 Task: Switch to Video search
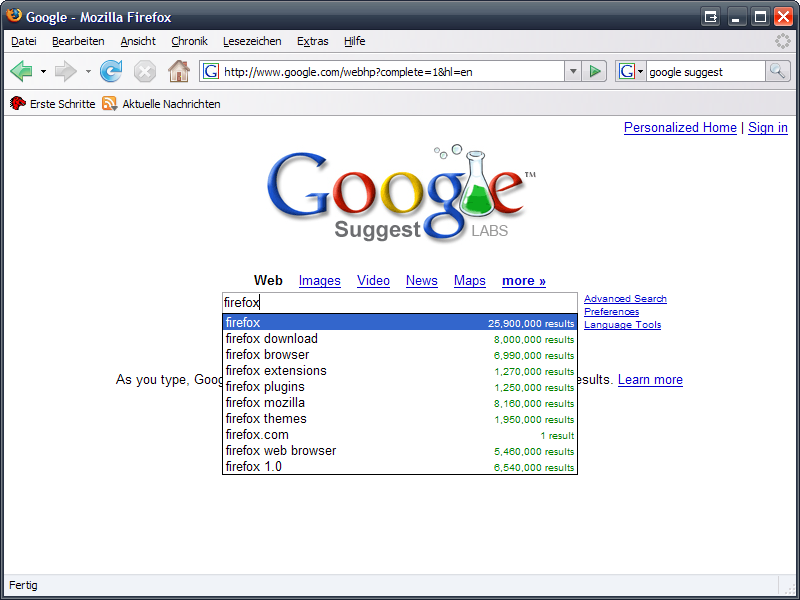[373, 281]
